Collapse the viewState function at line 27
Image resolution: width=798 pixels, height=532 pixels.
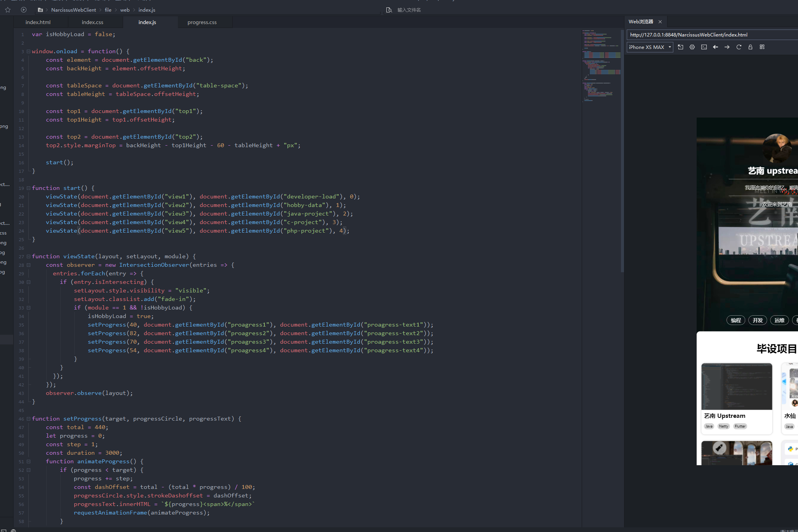click(28, 256)
